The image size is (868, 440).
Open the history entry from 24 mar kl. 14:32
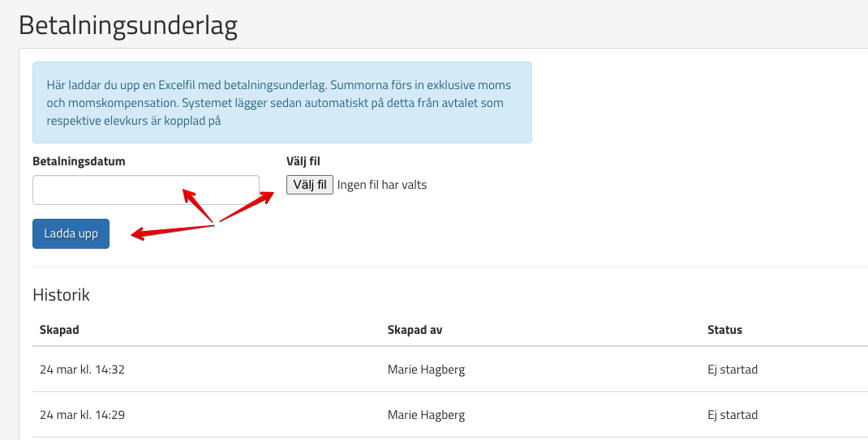(x=82, y=370)
